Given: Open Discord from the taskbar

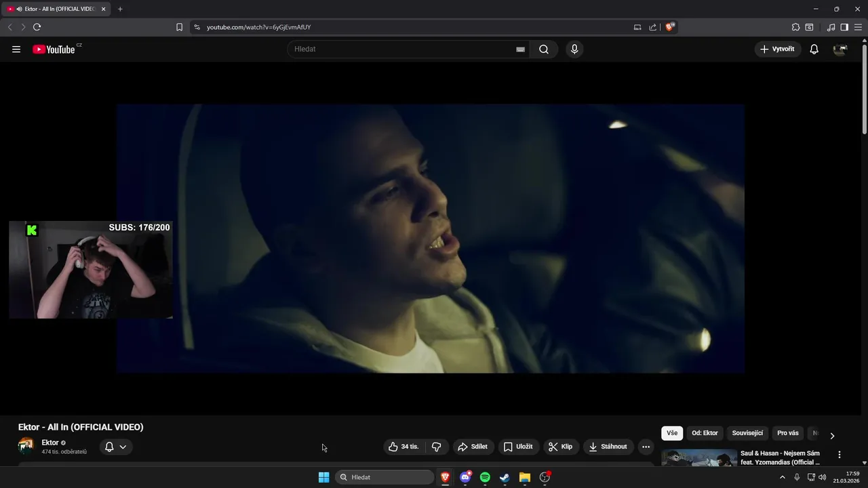Looking at the screenshot, I should tap(465, 477).
